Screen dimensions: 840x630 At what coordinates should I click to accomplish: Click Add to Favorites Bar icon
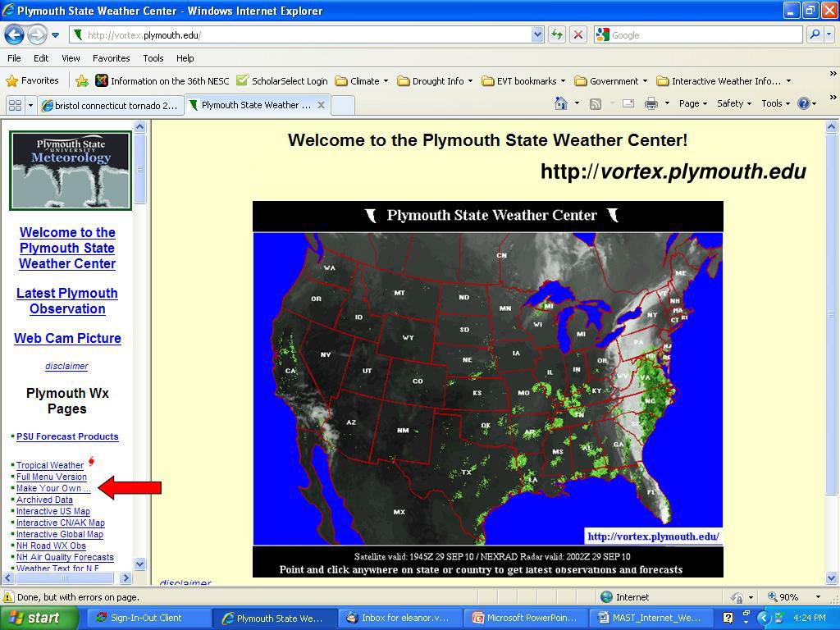[82, 81]
